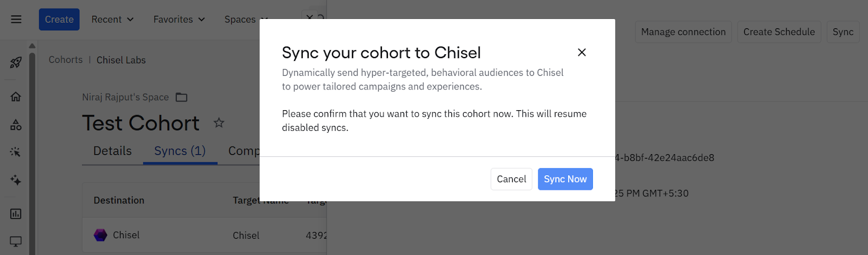868x255 pixels.
Task: Confirm with the Sync Now button
Action: point(565,179)
